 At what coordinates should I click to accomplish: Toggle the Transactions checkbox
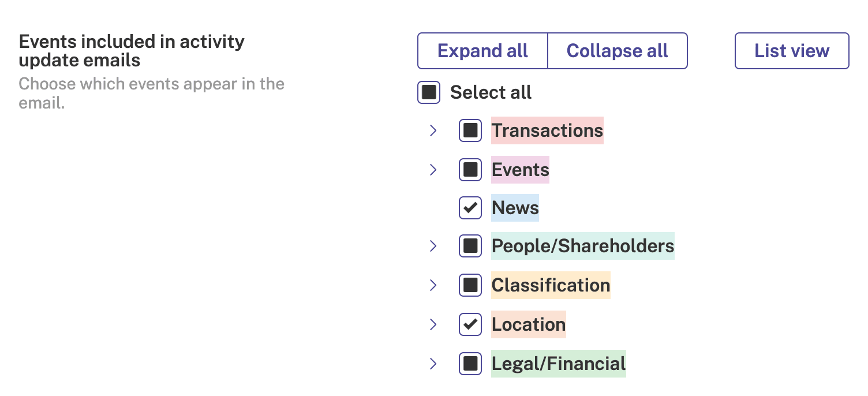470,130
